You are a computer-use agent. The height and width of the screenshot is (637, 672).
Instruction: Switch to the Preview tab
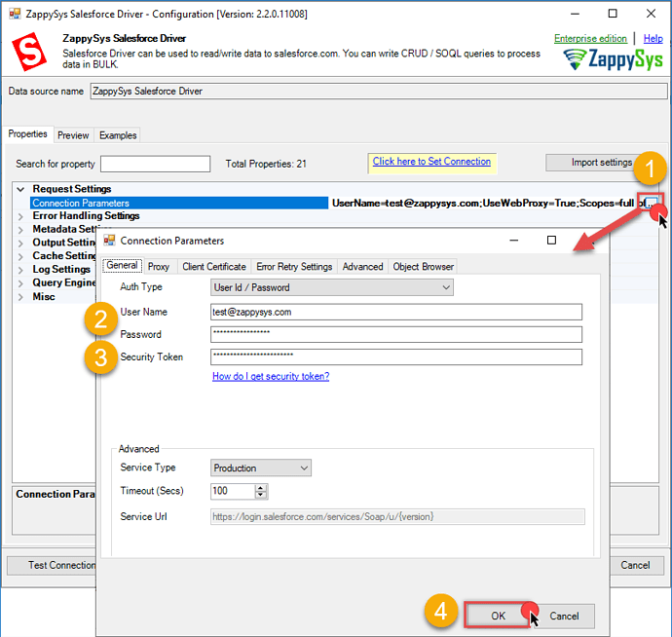[x=73, y=135]
